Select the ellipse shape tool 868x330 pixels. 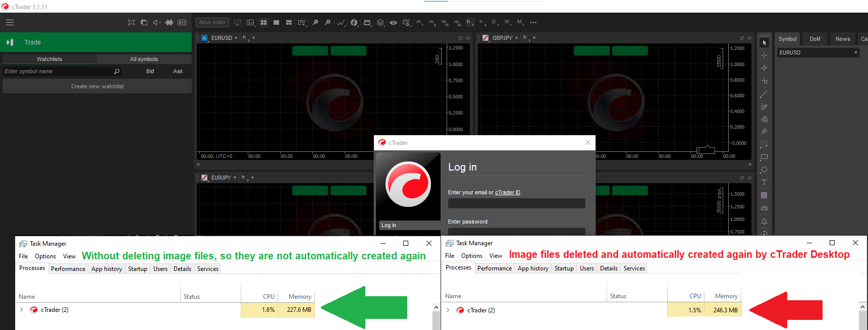click(x=764, y=170)
